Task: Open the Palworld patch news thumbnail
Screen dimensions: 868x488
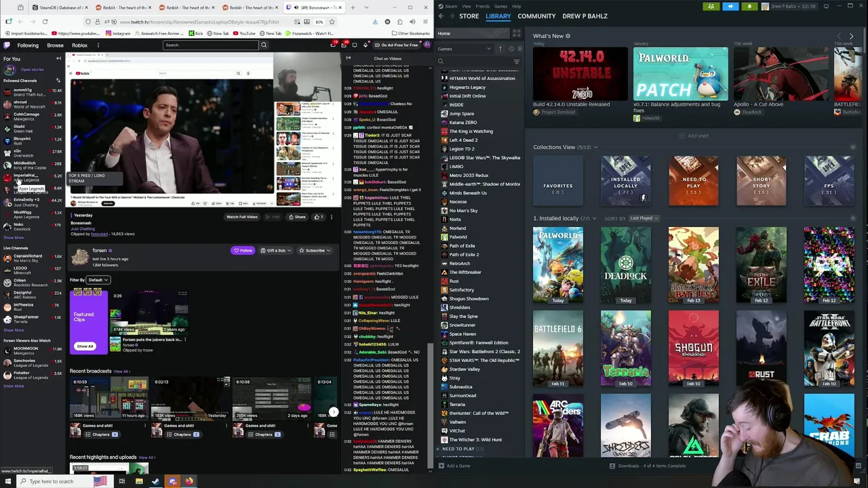Action: [x=680, y=74]
